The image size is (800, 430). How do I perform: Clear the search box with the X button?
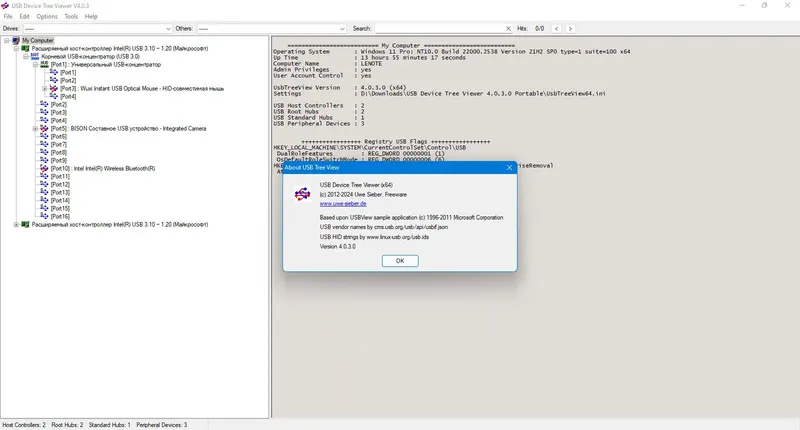508,29
